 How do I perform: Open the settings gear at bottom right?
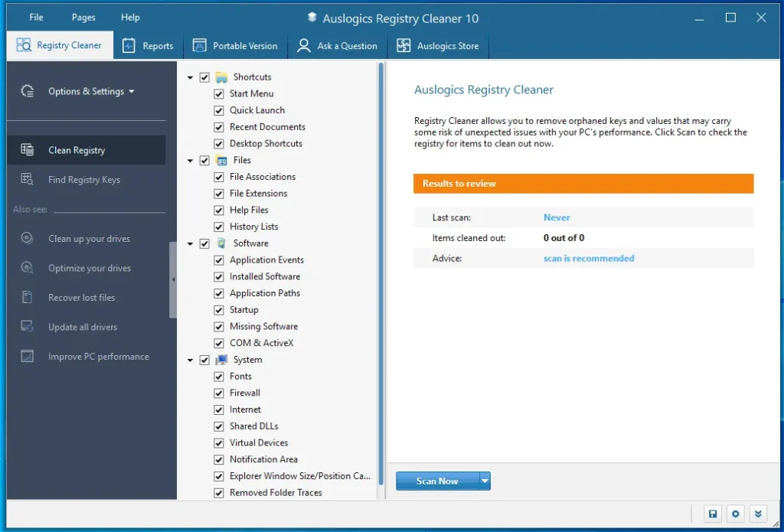click(735, 514)
